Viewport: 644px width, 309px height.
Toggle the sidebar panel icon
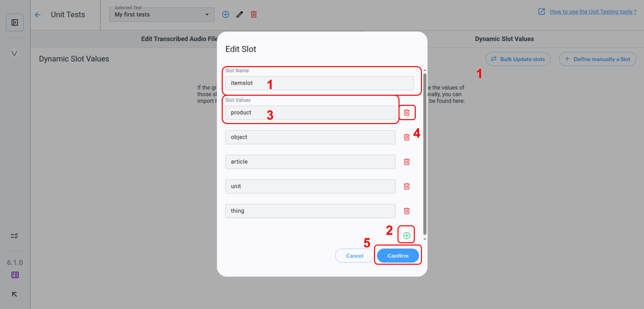point(15,22)
